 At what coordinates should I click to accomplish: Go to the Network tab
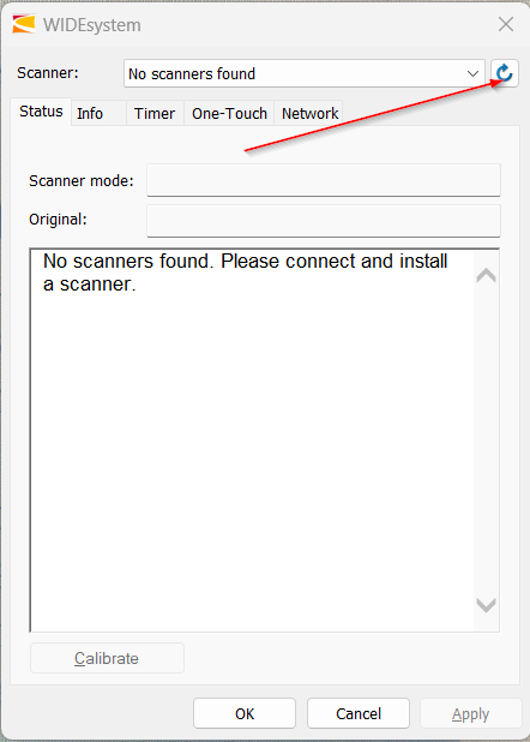309,114
